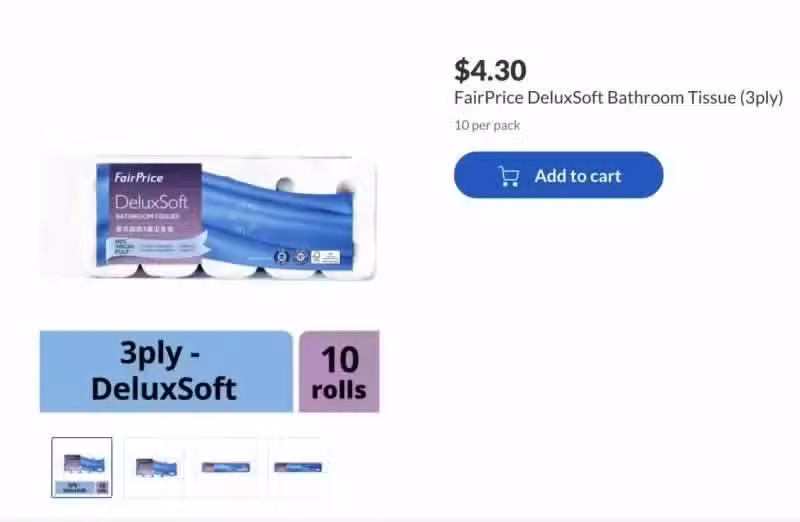Click the first circular eco icon on the pack

[282, 257]
